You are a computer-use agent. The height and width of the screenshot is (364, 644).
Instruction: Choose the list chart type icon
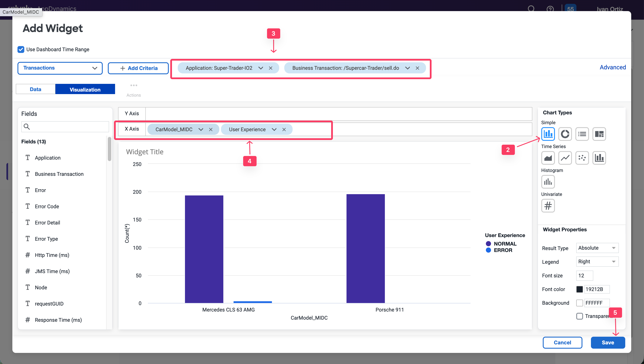(582, 134)
